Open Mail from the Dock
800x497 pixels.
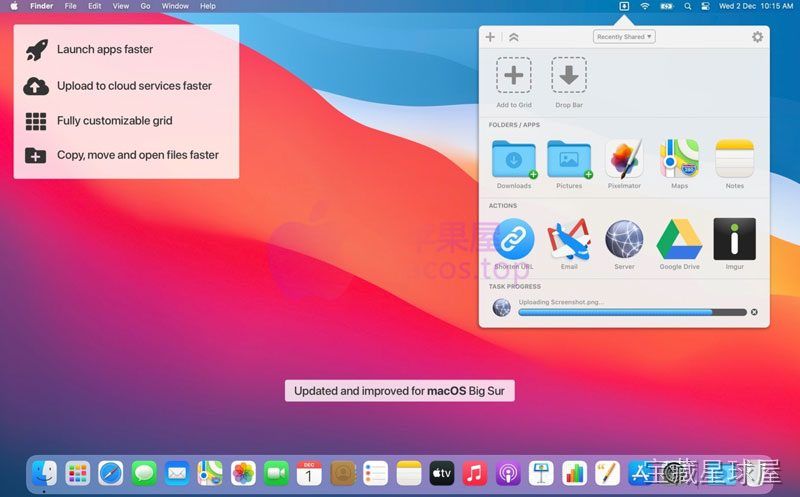(177, 473)
